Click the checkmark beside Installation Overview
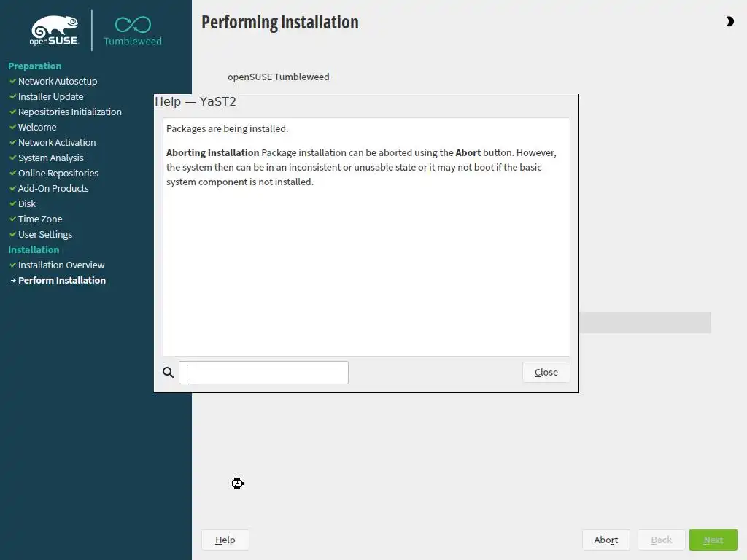 (13, 265)
